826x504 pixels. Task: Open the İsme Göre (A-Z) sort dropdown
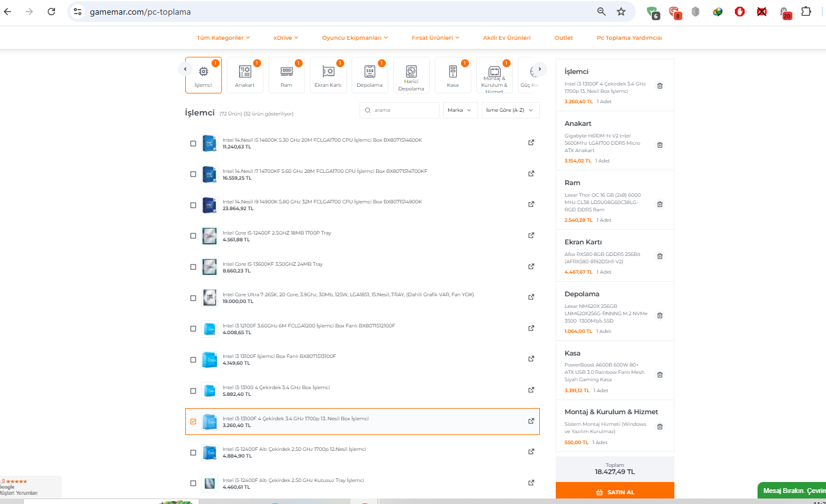click(511, 110)
